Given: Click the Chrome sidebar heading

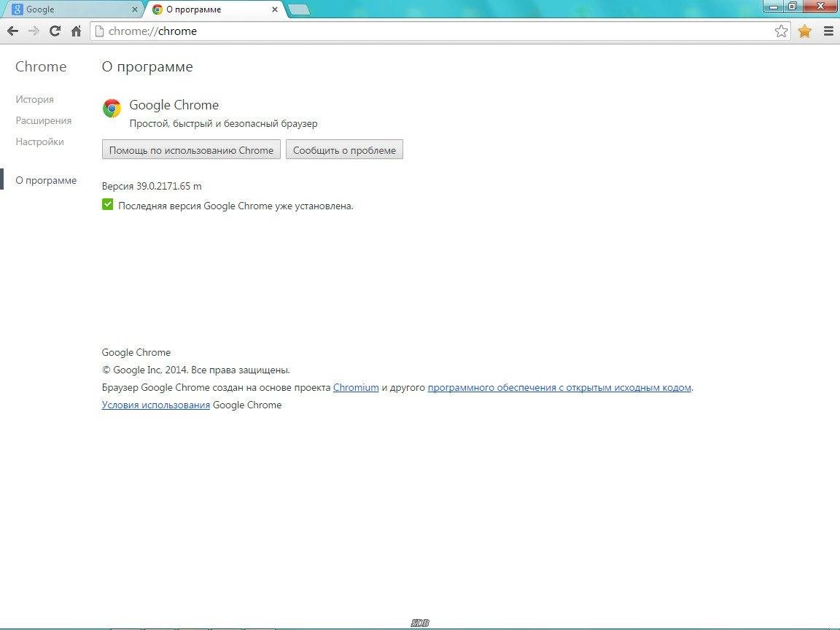Looking at the screenshot, I should [x=41, y=66].
